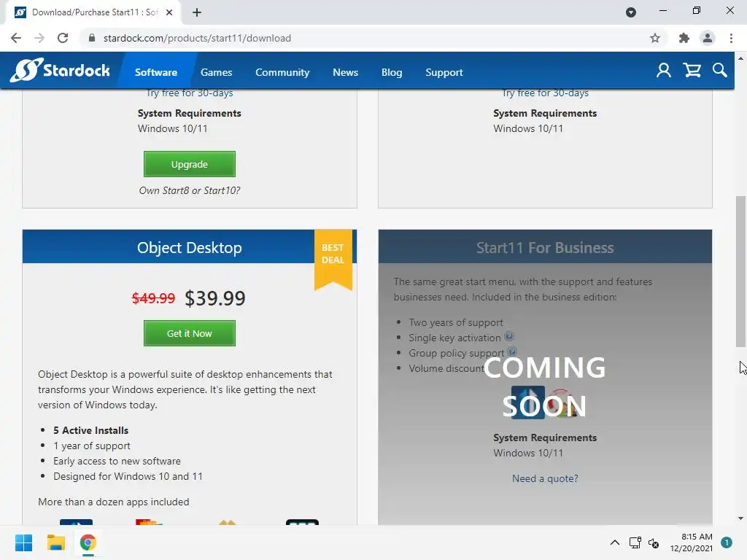Click the tab search down-arrow icon
The width and height of the screenshot is (747, 560).
pos(631,12)
